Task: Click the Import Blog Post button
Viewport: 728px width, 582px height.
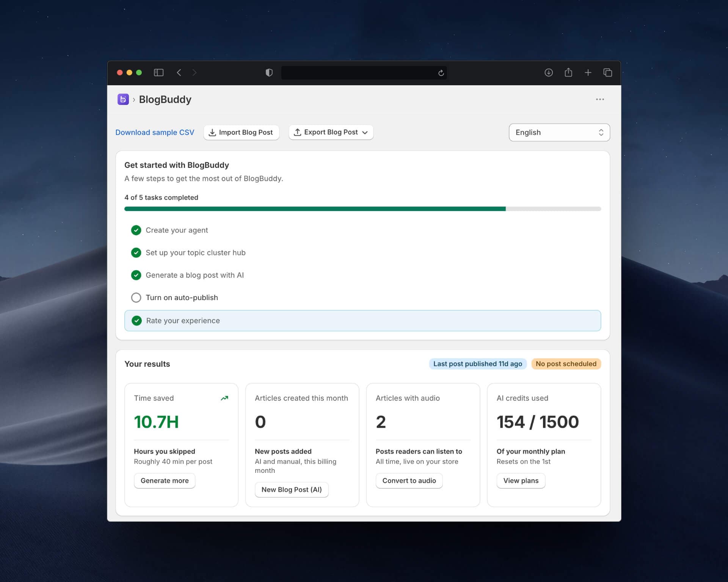Action: [241, 132]
